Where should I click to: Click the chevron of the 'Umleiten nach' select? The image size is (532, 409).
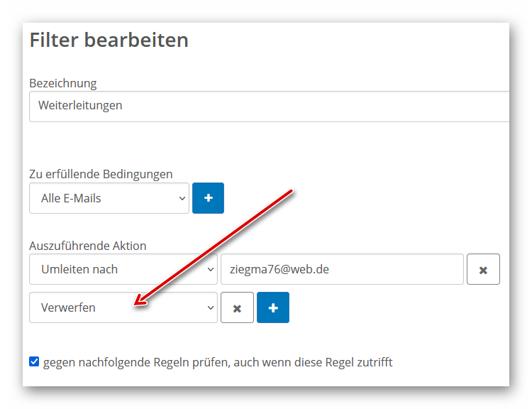click(x=210, y=270)
